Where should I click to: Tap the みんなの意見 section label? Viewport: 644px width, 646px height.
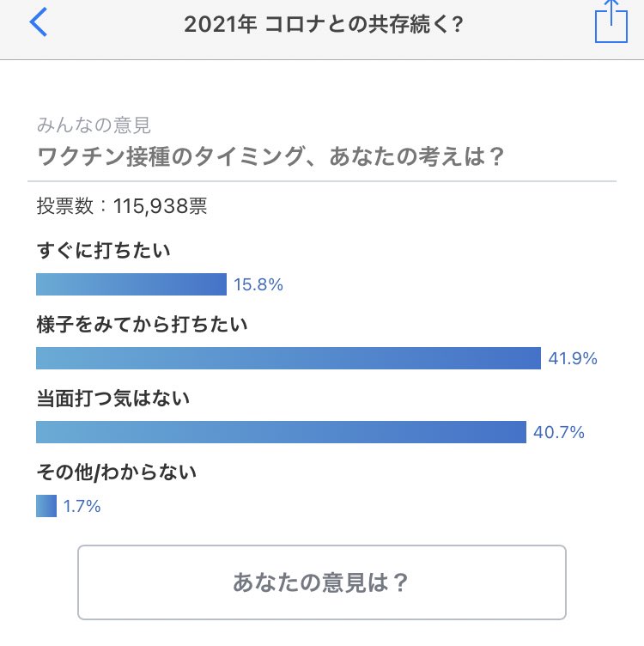tap(94, 125)
